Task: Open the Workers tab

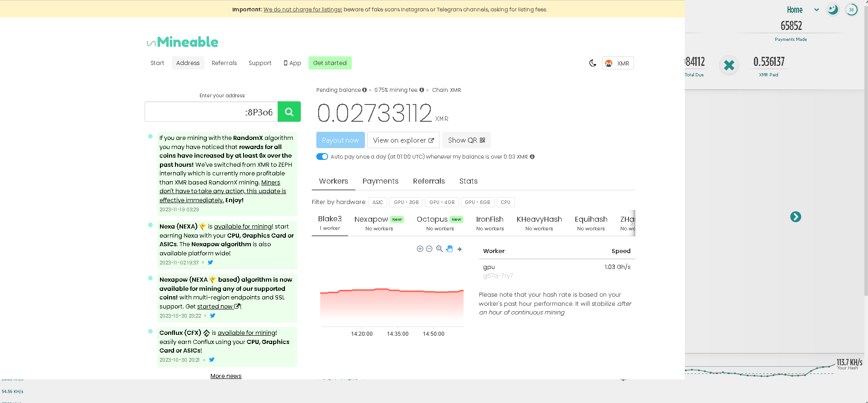Action: click(x=334, y=181)
